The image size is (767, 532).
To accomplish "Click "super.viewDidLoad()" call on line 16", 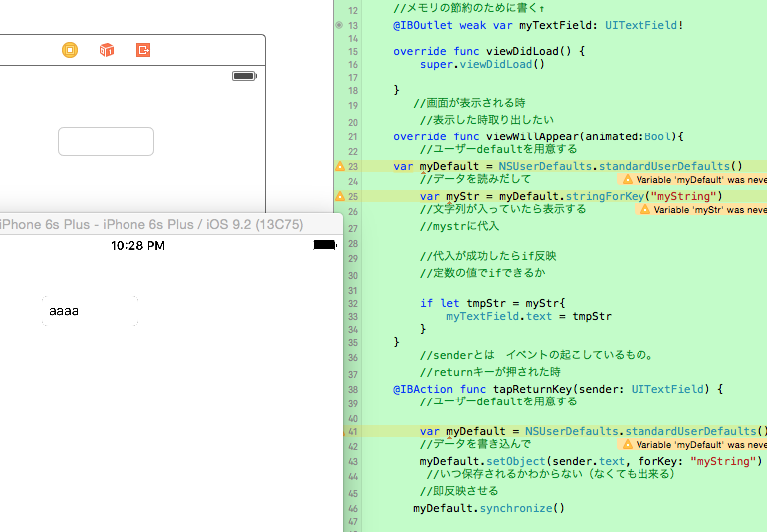I will [482, 64].
